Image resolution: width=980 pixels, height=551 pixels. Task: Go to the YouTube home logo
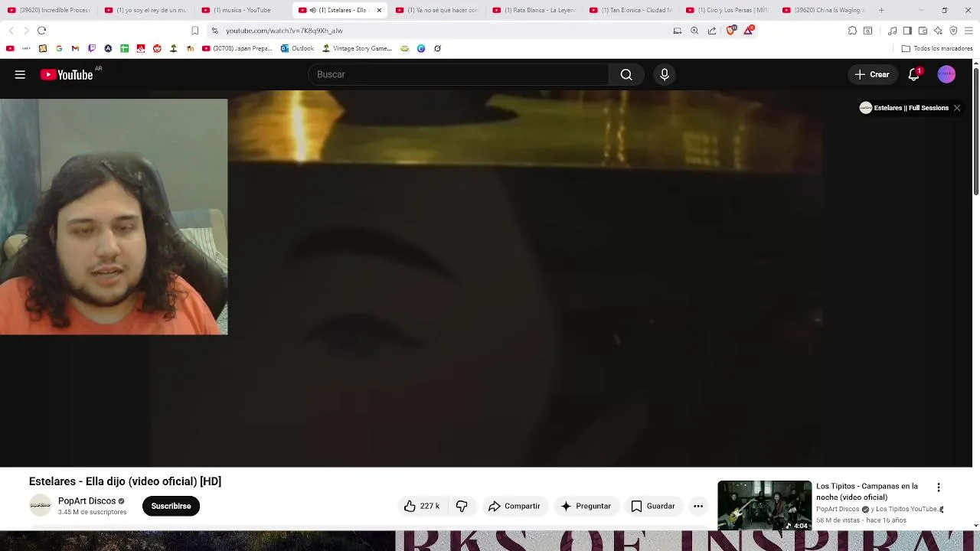[67, 74]
